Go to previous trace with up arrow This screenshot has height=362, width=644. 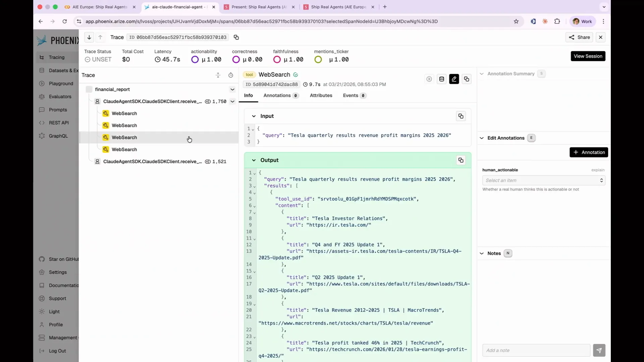coord(100,37)
